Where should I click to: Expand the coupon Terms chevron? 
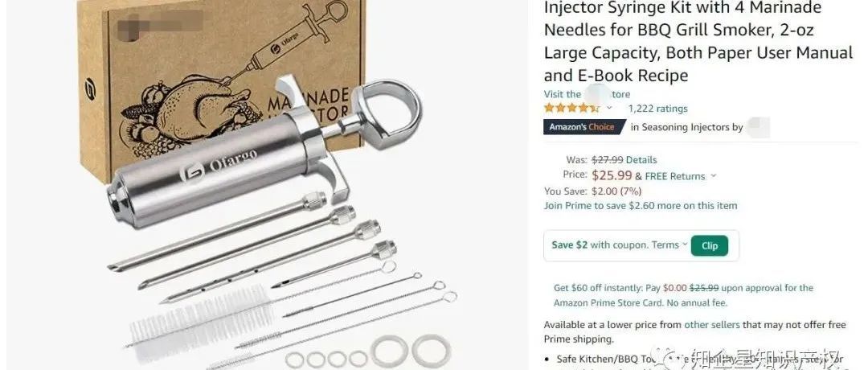point(685,245)
